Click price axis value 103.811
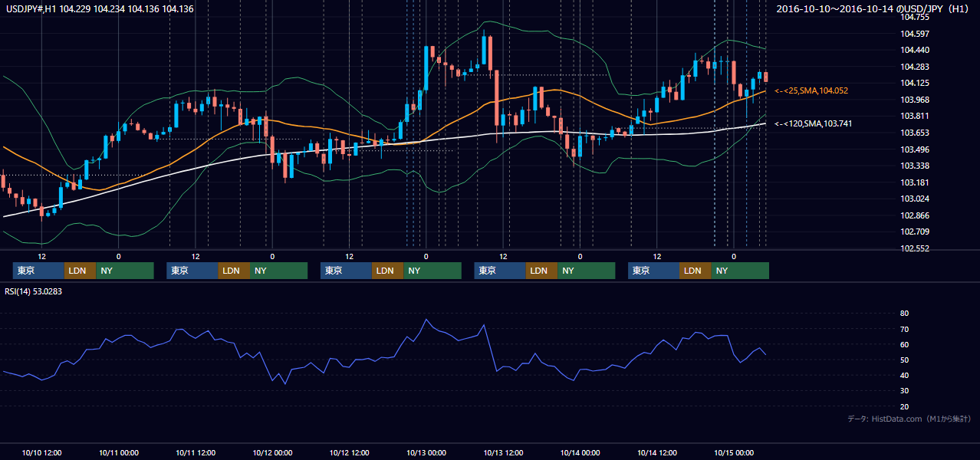 tap(915, 117)
